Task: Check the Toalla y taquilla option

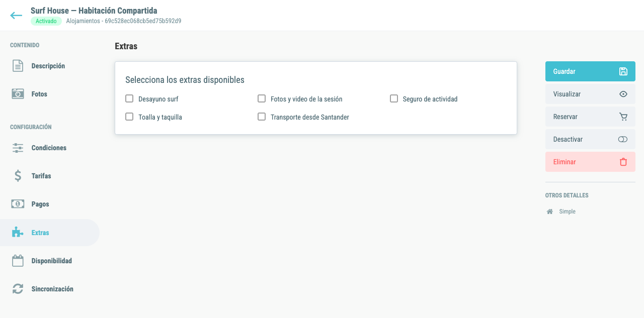Action: tap(129, 117)
